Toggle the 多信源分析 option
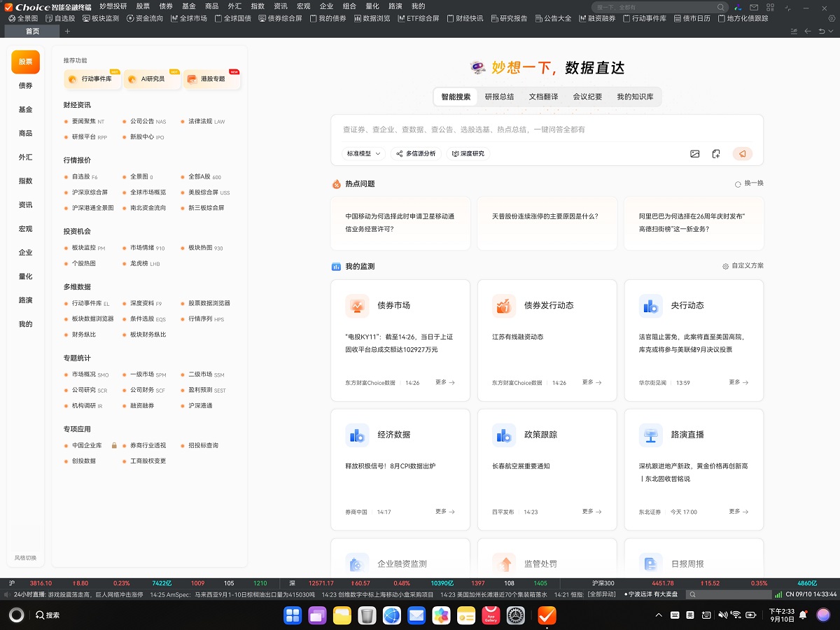Screen dimensions: 840x630 (416, 153)
